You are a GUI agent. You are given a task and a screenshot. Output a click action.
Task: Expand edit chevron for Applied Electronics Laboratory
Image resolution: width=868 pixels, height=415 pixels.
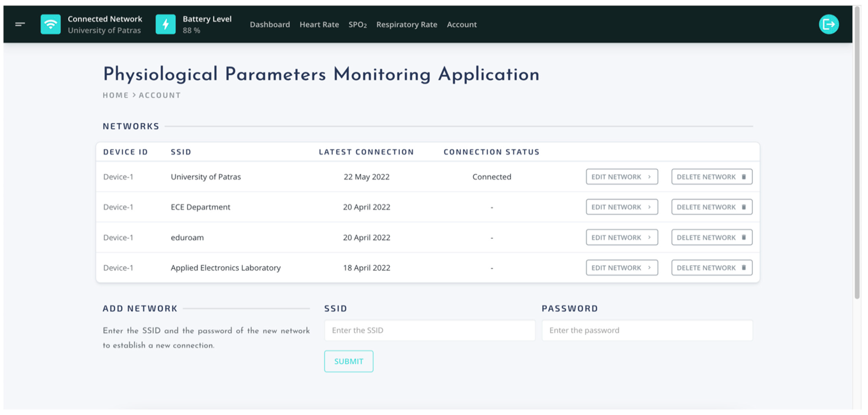649,267
